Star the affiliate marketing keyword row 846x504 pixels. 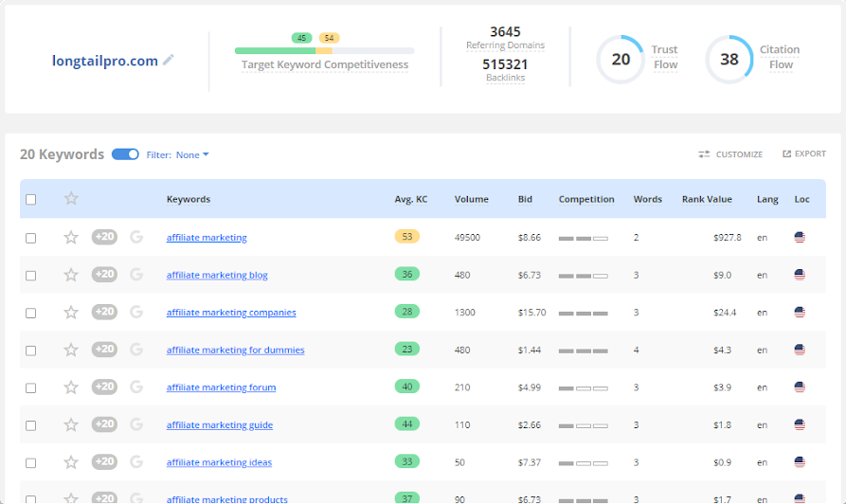pos(71,238)
